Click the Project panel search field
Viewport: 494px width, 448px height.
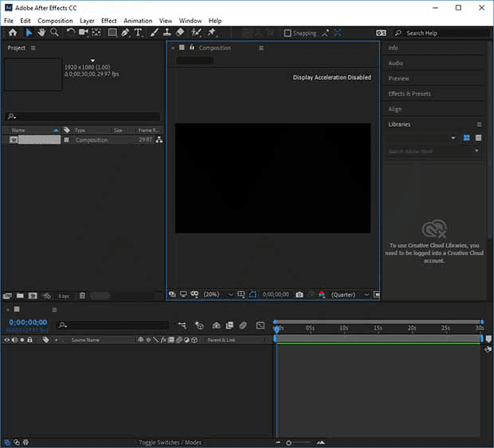coord(84,116)
